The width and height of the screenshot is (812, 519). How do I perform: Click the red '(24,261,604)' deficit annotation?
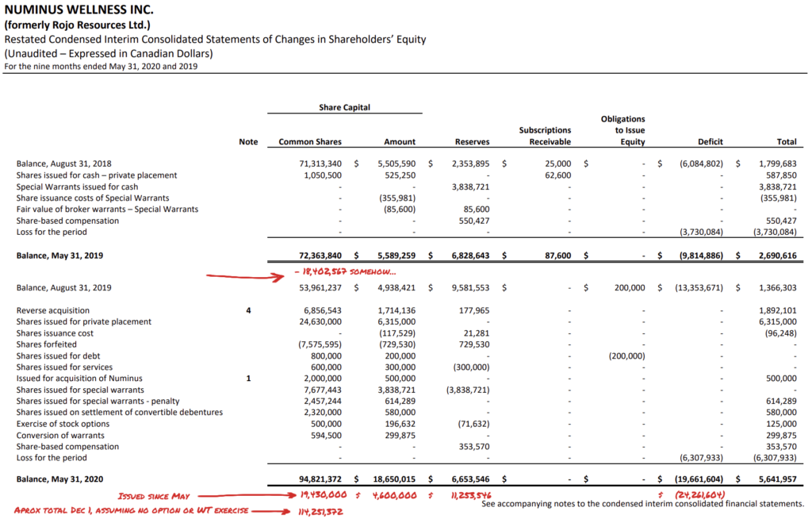pyautogui.click(x=696, y=496)
